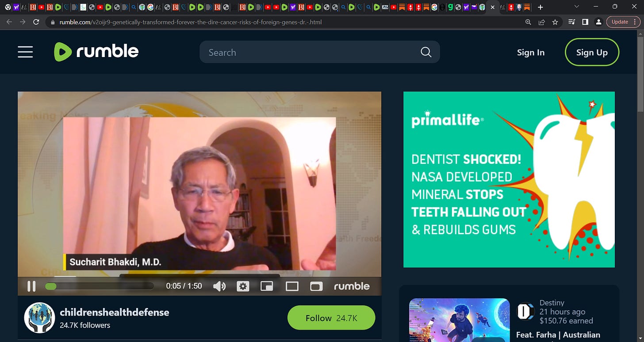The height and width of the screenshot is (342, 644).
Task: Open a new browser tab
Action: point(540,7)
